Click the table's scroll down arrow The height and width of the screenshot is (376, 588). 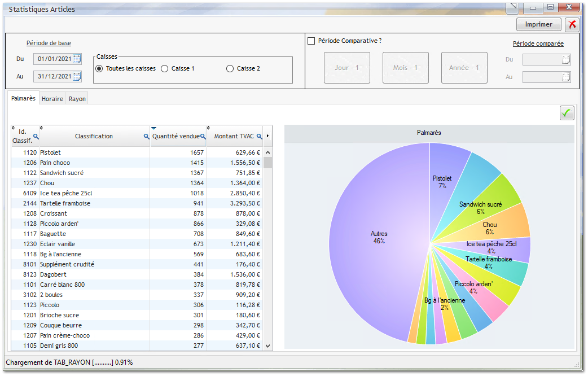(267, 346)
